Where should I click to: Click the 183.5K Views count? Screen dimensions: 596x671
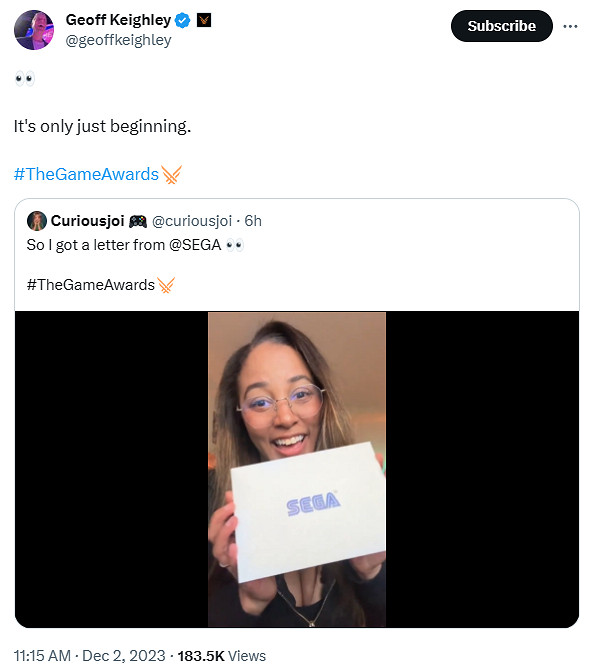pyautogui.click(x=222, y=656)
